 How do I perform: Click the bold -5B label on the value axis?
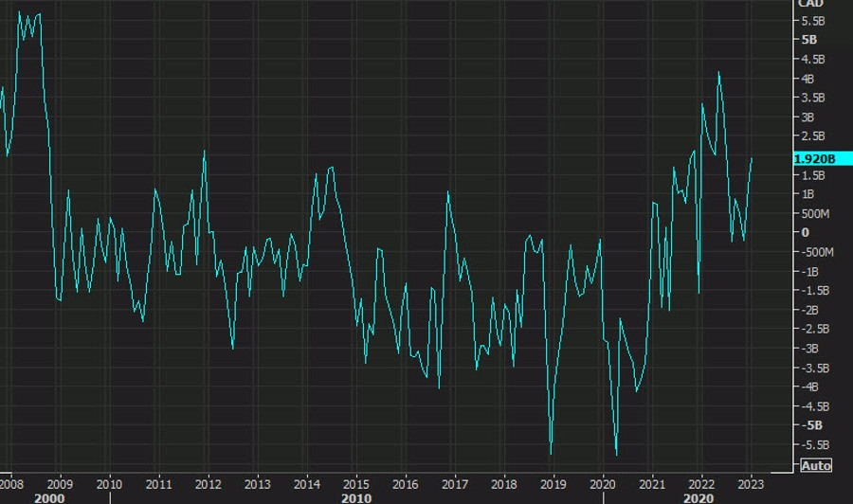(812, 425)
